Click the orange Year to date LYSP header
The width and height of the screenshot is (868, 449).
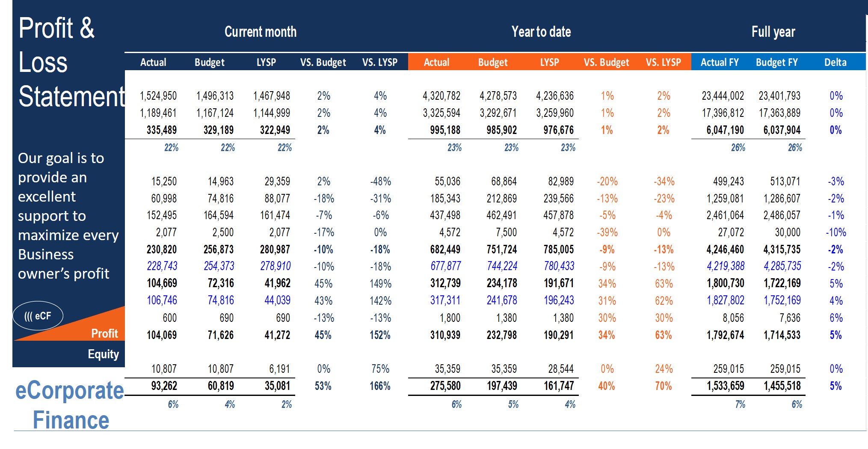point(549,62)
